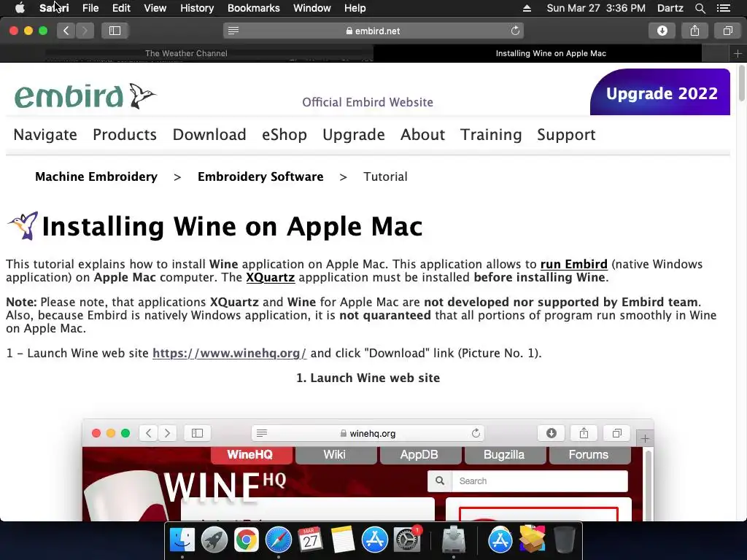The width and height of the screenshot is (747, 560).
Task: Open Spotlight search in menu bar
Action: point(700,8)
